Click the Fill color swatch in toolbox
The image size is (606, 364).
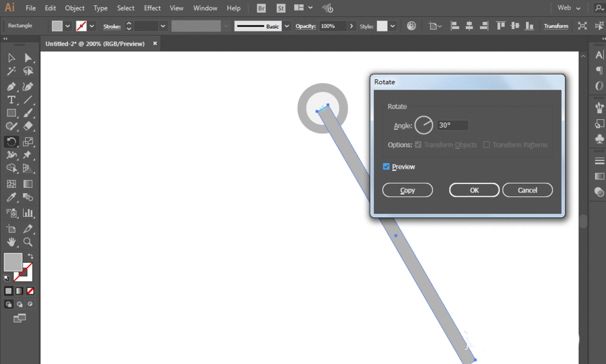point(13,262)
